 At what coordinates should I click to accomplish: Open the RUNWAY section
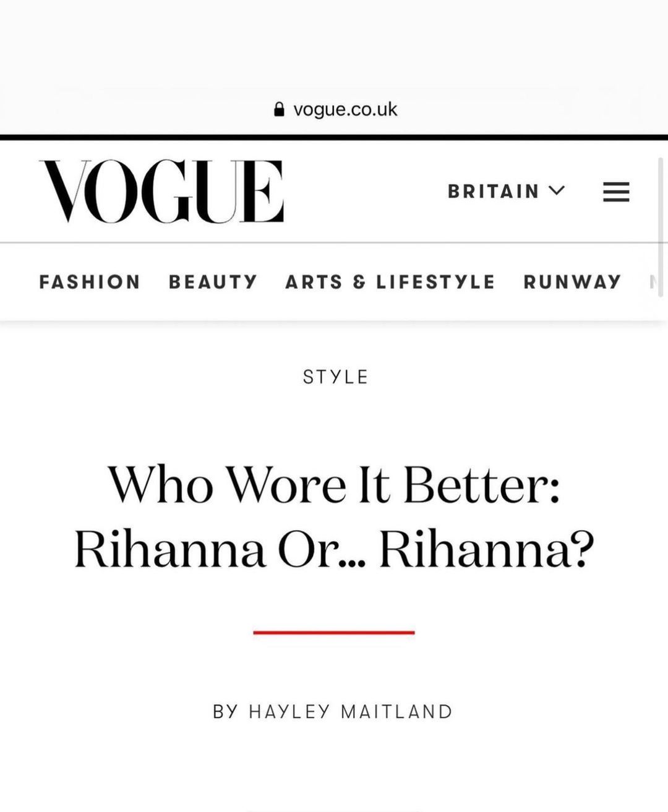coord(572,282)
